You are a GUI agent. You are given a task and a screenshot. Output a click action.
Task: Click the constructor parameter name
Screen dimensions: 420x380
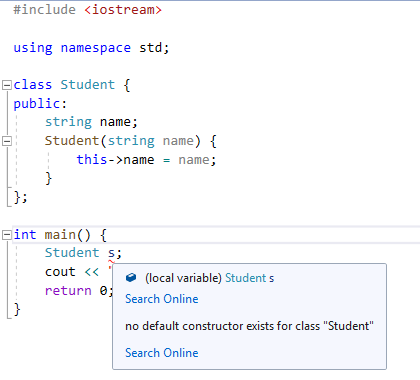pyautogui.click(x=178, y=141)
